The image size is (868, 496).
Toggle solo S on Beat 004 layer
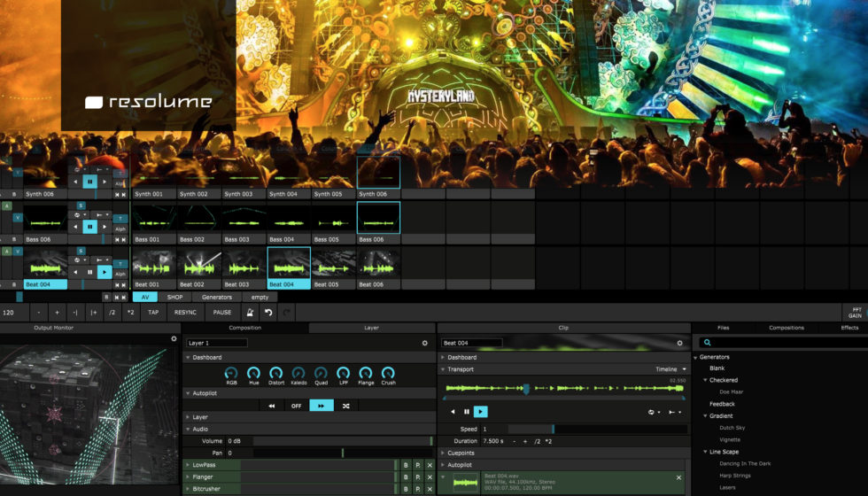(81, 251)
